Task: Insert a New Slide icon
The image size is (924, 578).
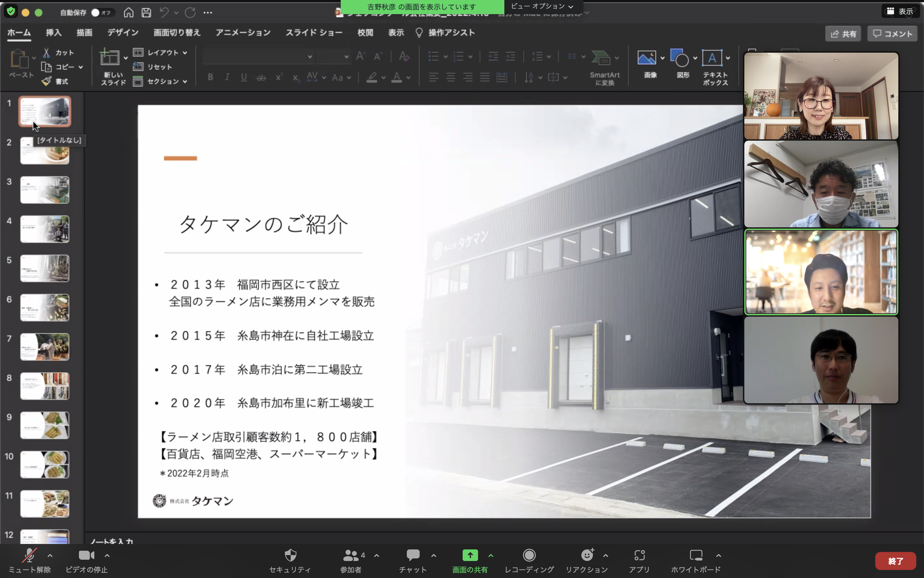Action: pos(110,57)
